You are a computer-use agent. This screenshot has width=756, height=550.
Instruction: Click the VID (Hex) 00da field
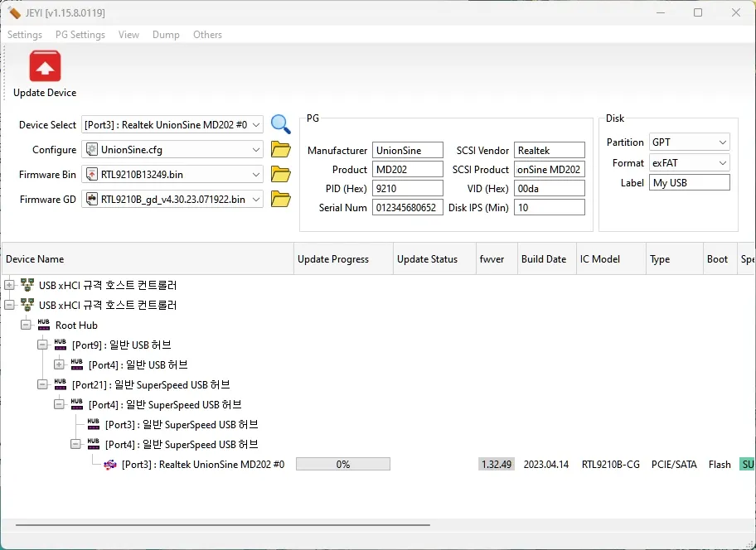pos(549,188)
